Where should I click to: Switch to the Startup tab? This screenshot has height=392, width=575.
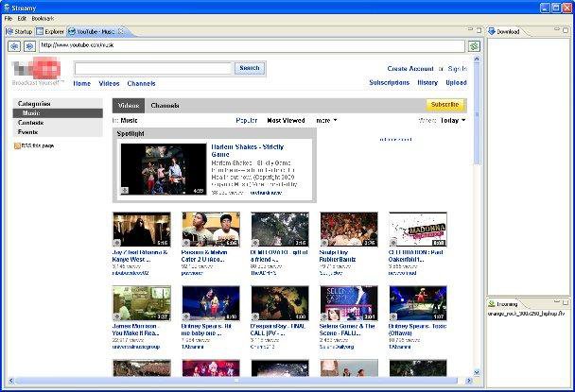[19, 32]
